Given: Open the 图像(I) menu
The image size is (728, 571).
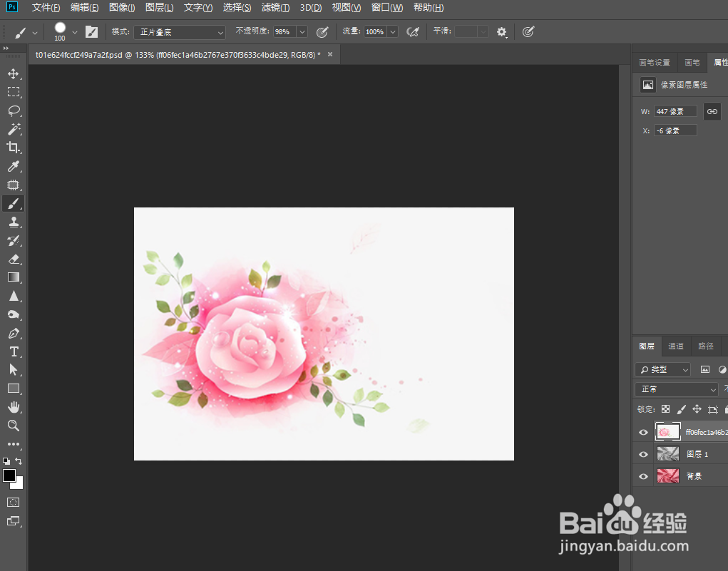Looking at the screenshot, I should pos(122,7).
